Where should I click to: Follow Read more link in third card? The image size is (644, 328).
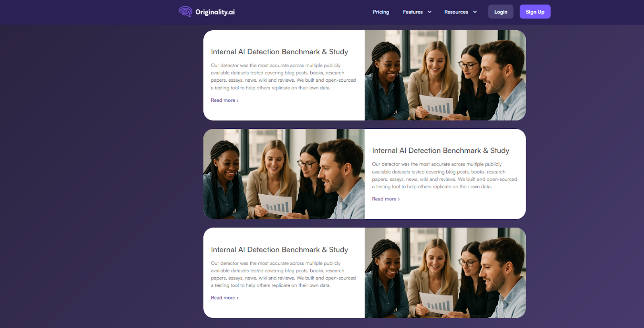click(x=225, y=298)
